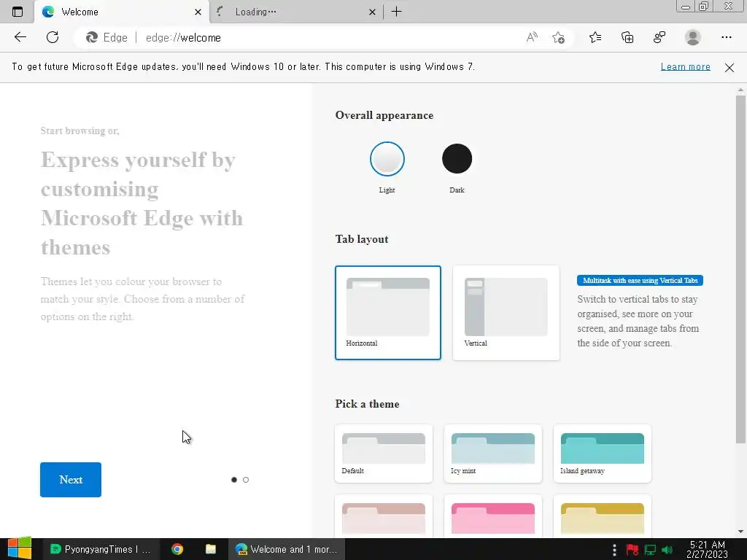Click the scrollbar down arrow
This screenshot has height=560, width=747.
tap(740, 532)
